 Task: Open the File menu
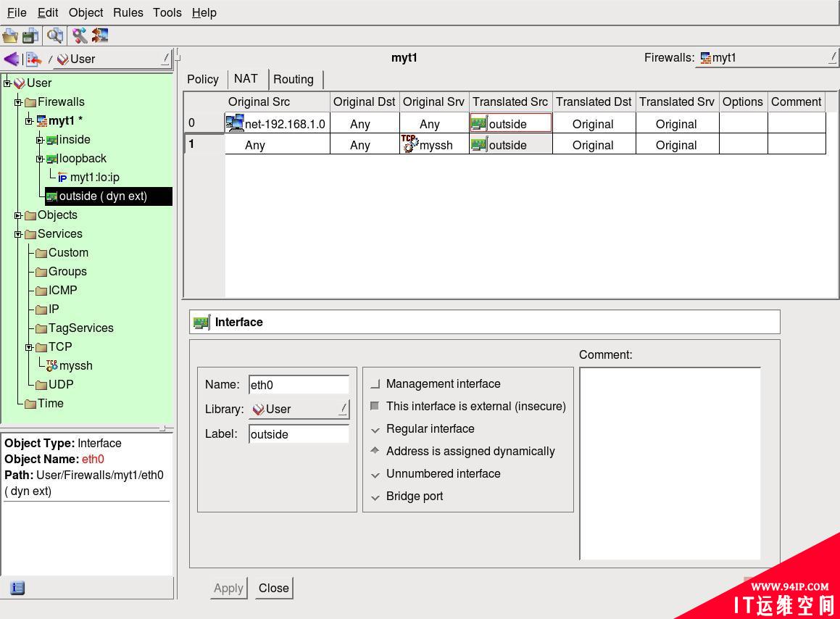click(17, 12)
